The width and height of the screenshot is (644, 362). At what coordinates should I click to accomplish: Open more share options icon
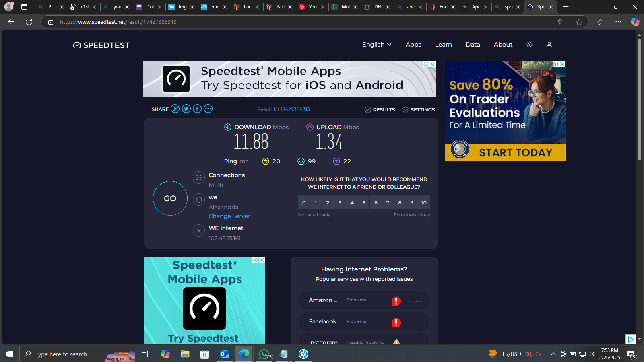click(208, 109)
